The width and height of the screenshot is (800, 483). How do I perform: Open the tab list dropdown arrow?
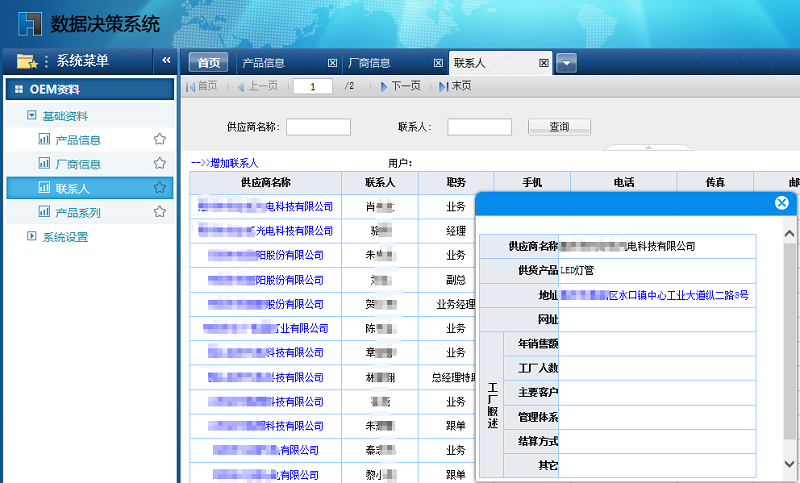(566, 63)
